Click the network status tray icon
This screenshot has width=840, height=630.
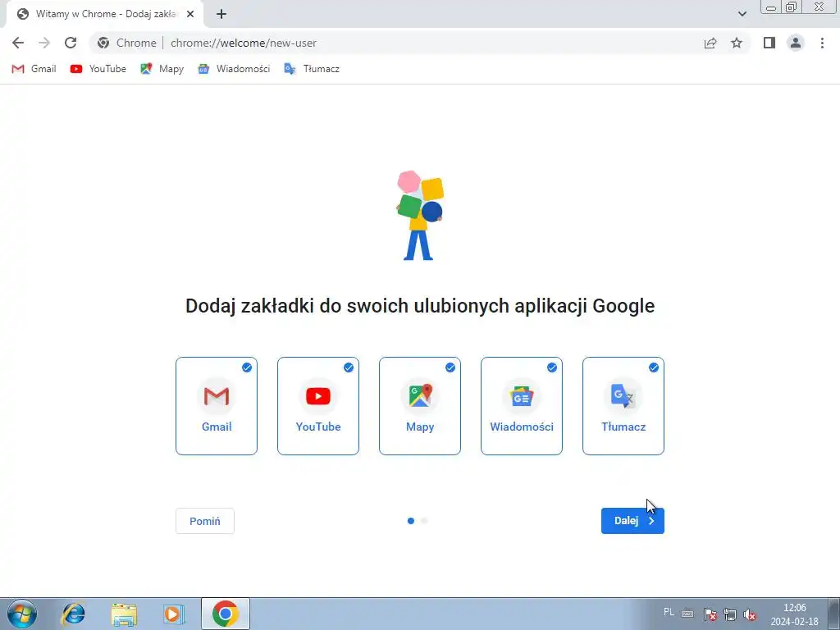730,614
